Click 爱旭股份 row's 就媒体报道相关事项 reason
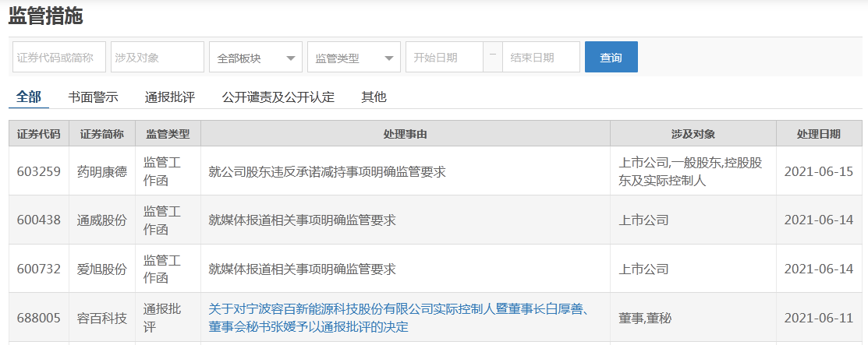 (303, 269)
